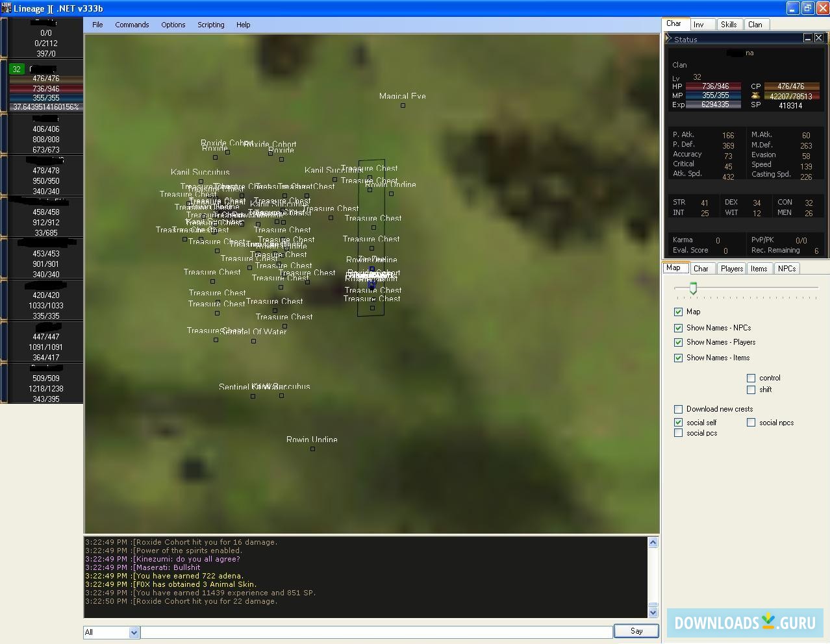Screen dimensions: 830x644
Task: Click the Say button
Action: [x=636, y=631]
